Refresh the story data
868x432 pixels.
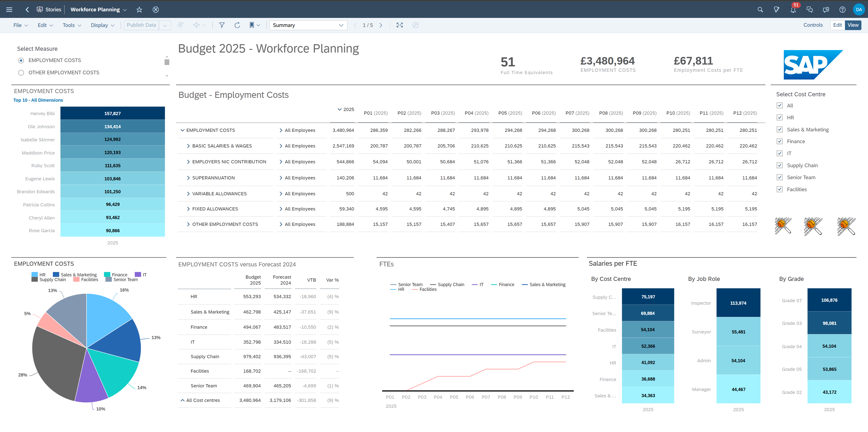click(x=237, y=25)
